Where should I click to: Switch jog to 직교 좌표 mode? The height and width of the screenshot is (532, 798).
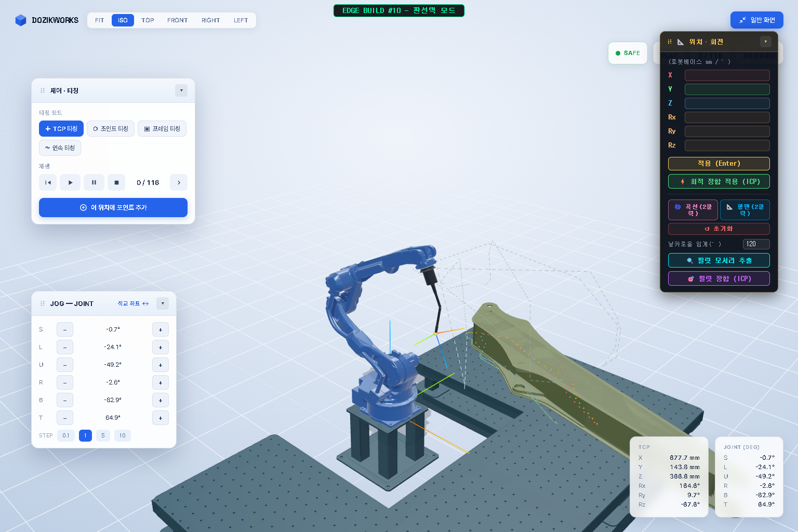(x=133, y=303)
